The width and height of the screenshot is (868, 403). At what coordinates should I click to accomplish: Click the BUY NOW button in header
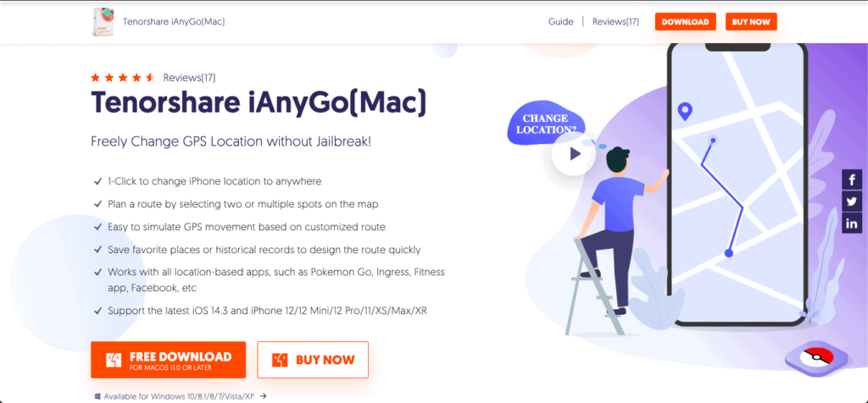pos(751,21)
